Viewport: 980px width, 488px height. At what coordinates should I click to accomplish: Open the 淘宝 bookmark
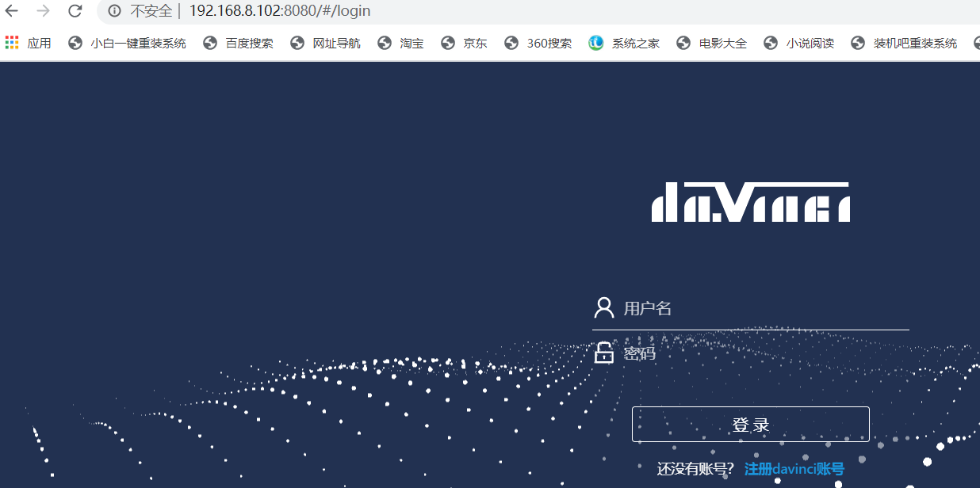pos(400,43)
